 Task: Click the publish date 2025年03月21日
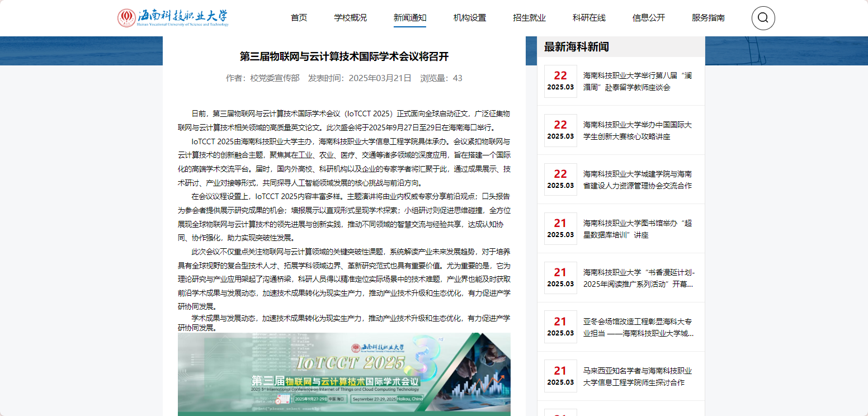click(x=380, y=78)
